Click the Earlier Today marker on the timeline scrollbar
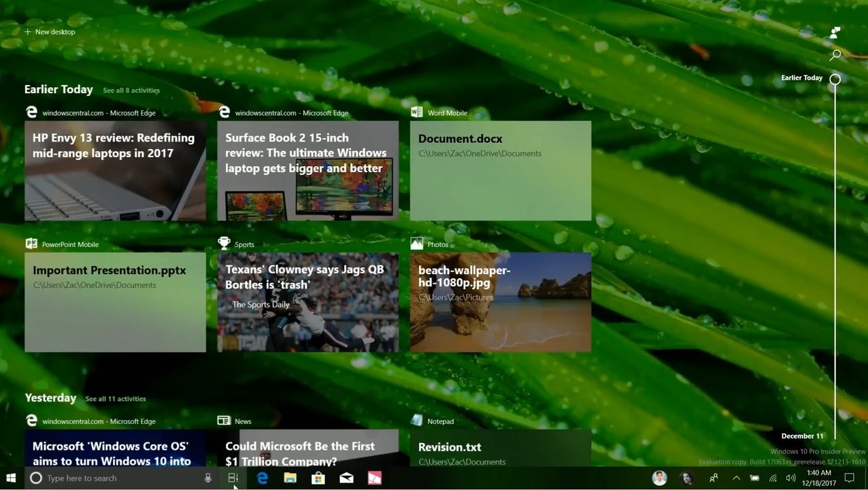This screenshot has width=868, height=490. [x=835, y=78]
